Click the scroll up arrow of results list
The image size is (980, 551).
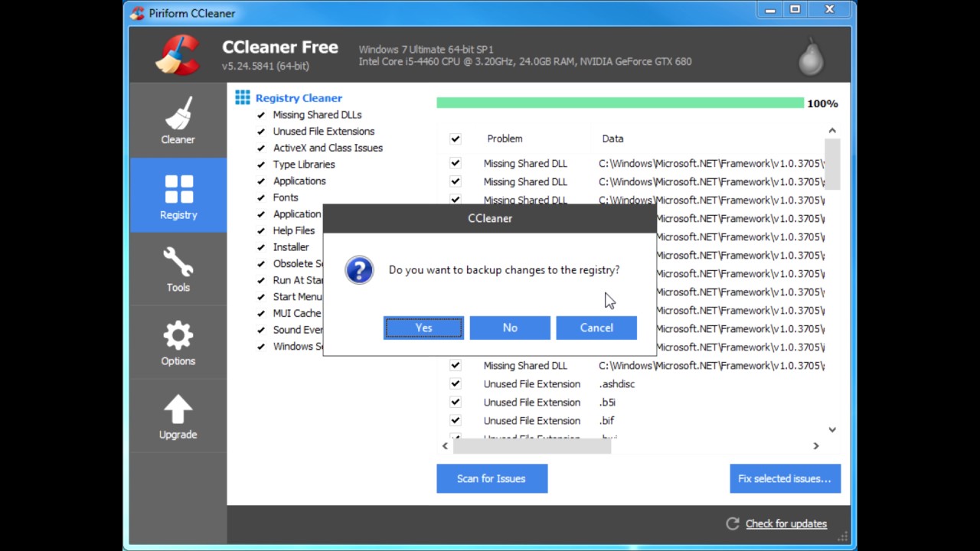832,131
